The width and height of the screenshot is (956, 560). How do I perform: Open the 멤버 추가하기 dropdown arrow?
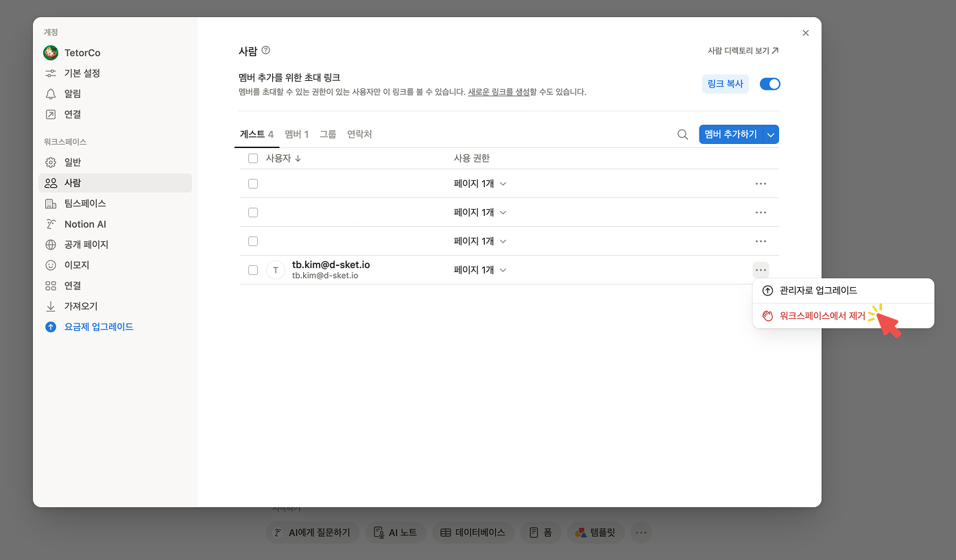771,134
